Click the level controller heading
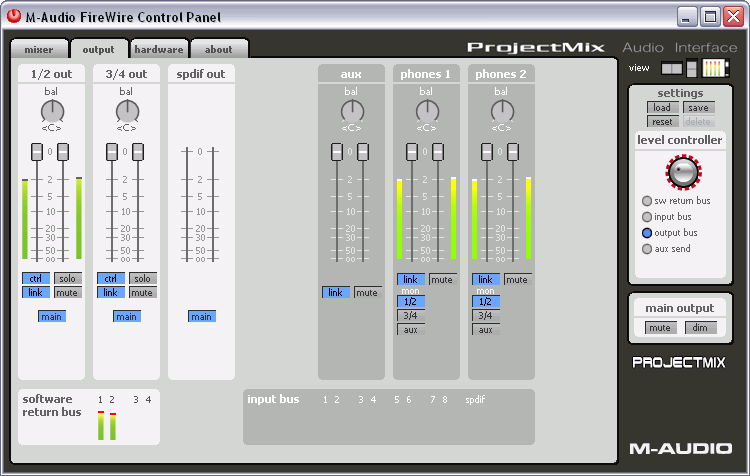This screenshot has height=476, width=750. tap(680, 140)
